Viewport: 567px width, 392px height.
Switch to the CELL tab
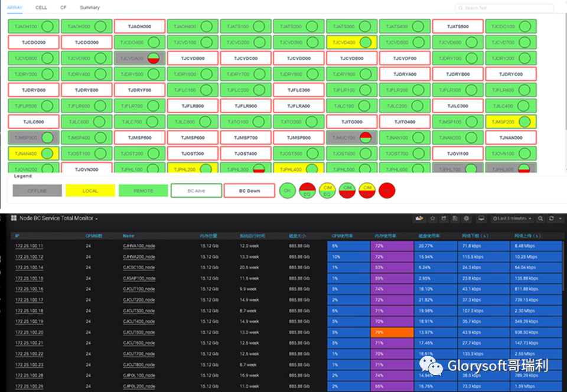[x=41, y=8]
